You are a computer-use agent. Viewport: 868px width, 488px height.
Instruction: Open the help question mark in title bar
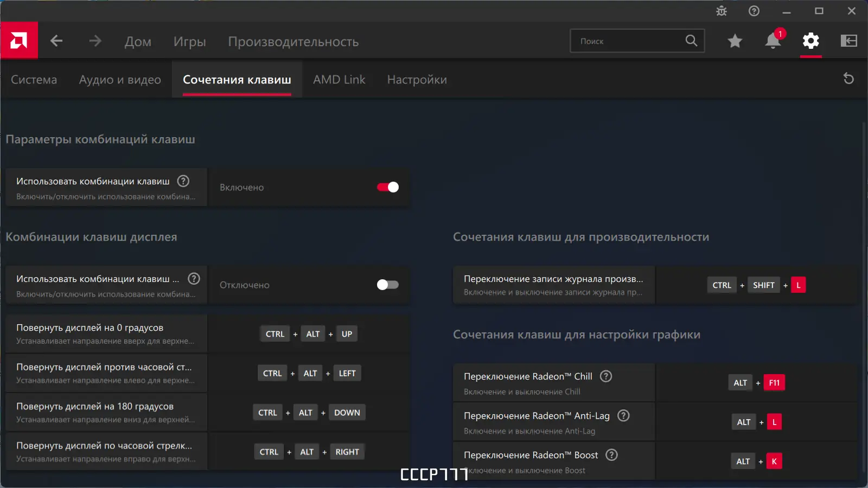click(x=754, y=11)
